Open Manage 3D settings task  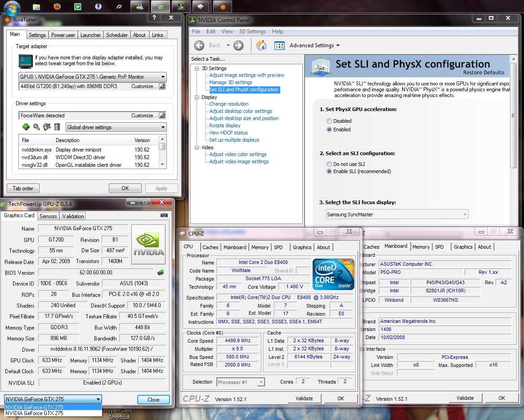click(x=231, y=83)
